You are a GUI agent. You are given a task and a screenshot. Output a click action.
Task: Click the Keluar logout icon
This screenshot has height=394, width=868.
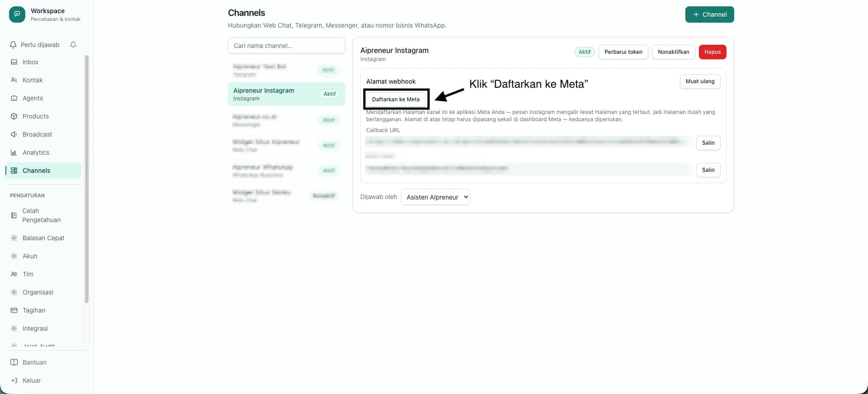(x=14, y=380)
